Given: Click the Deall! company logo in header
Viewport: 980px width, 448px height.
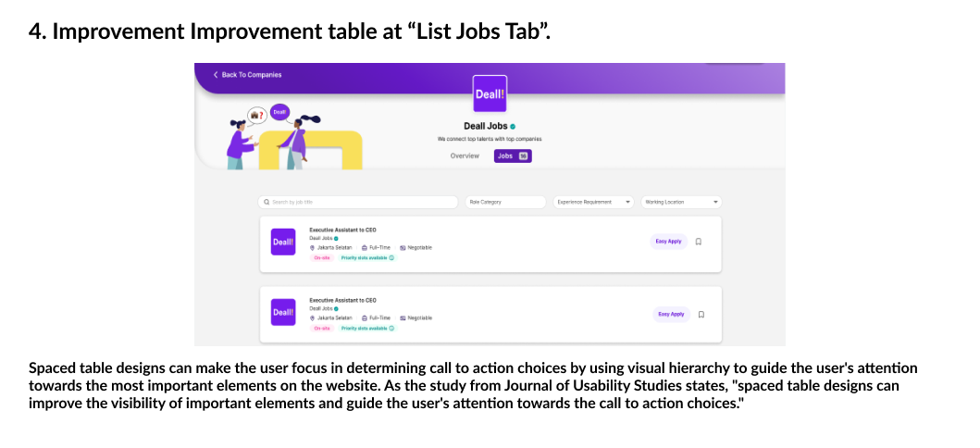Looking at the screenshot, I should tap(490, 94).
